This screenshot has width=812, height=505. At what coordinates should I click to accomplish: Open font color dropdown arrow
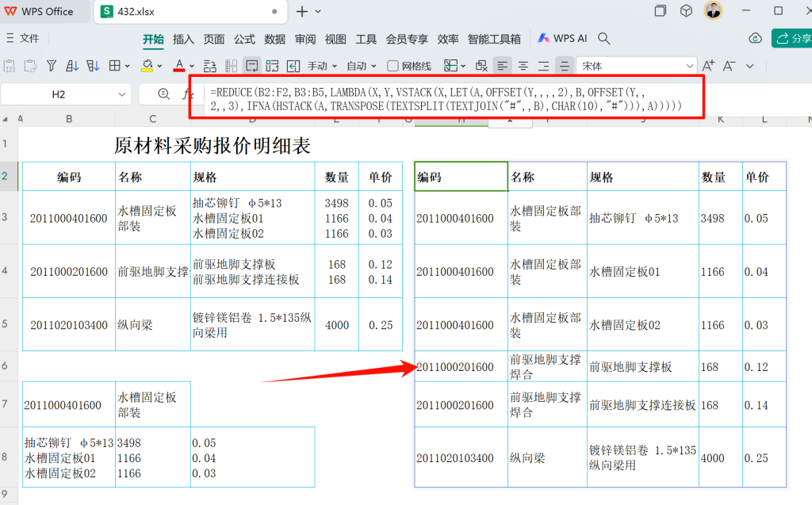[x=192, y=66]
